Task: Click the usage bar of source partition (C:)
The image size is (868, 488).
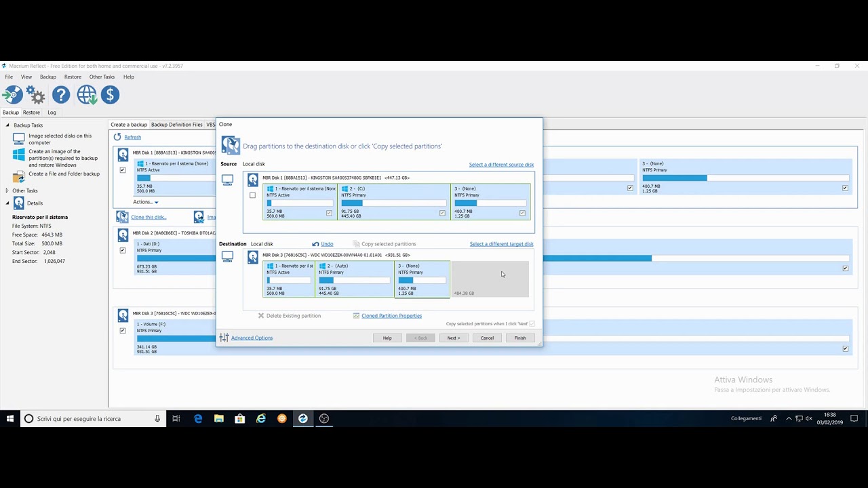Action: pyautogui.click(x=393, y=203)
